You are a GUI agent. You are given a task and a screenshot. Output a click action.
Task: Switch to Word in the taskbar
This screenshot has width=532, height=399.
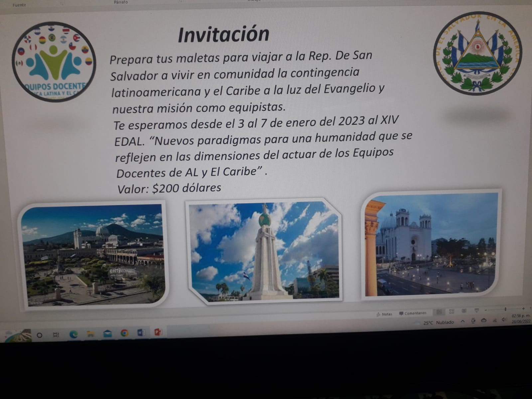[141, 333]
